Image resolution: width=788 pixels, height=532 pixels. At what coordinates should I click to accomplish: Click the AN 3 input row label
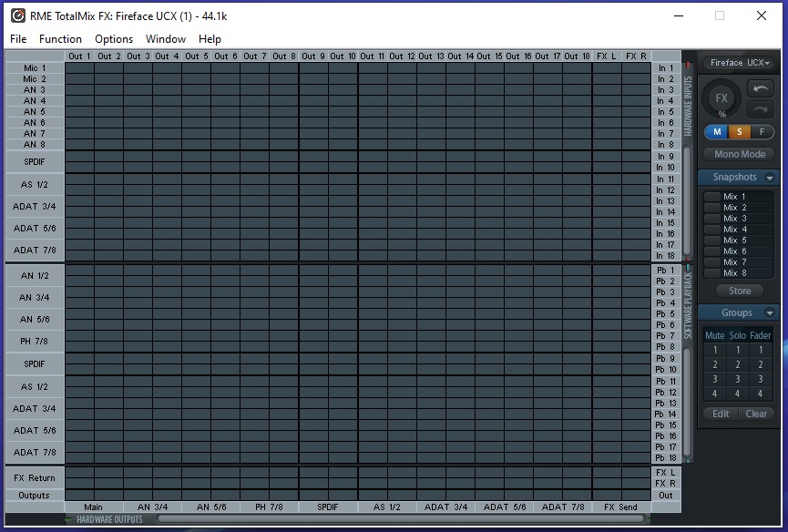point(35,90)
